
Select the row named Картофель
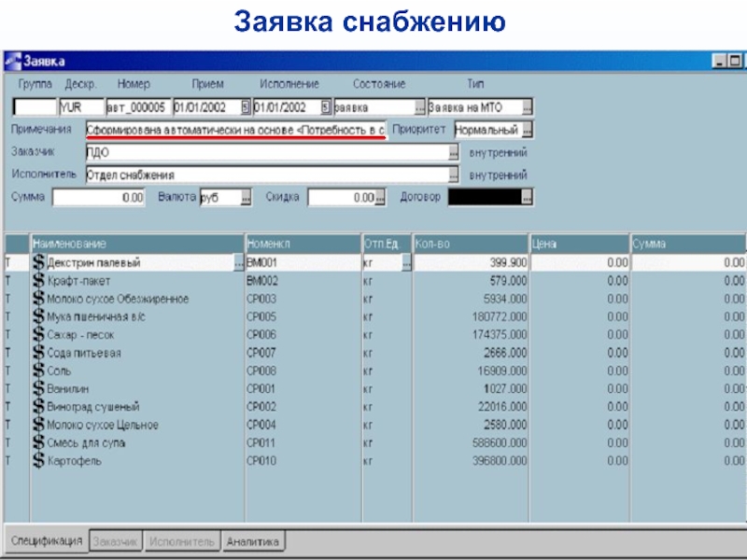pos(75,461)
